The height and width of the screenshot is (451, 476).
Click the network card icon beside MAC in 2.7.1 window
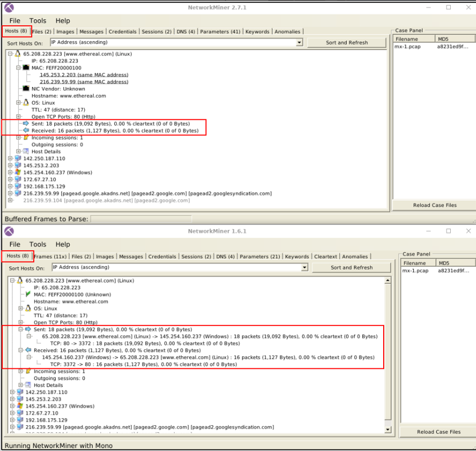26,68
